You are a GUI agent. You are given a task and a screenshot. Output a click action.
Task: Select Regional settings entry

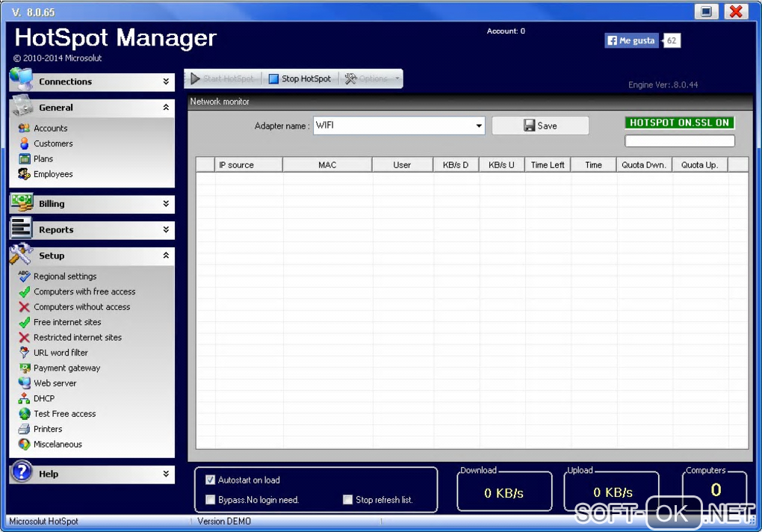point(65,276)
